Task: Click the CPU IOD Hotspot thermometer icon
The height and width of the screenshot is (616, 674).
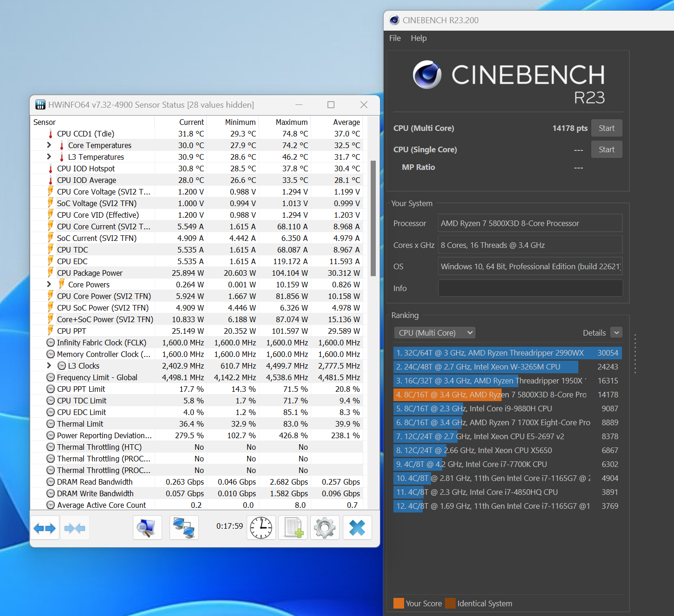Action: [51, 169]
